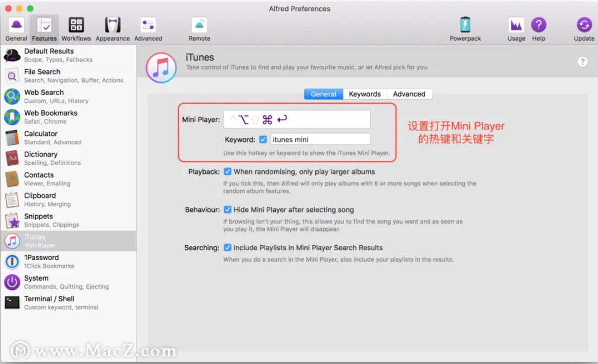Click the Update toolbar icon
The width and height of the screenshot is (598, 364).
tap(584, 25)
